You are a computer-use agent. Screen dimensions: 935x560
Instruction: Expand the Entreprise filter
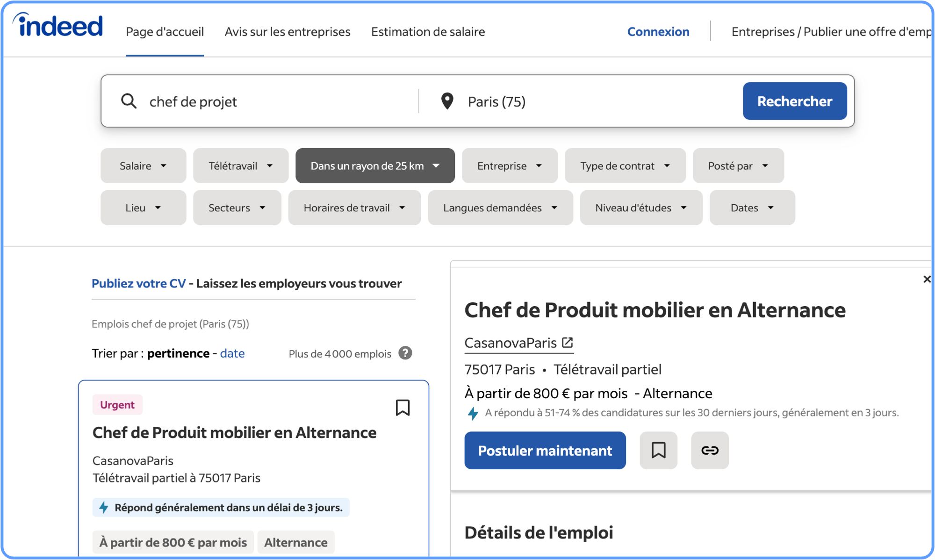(510, 165)
